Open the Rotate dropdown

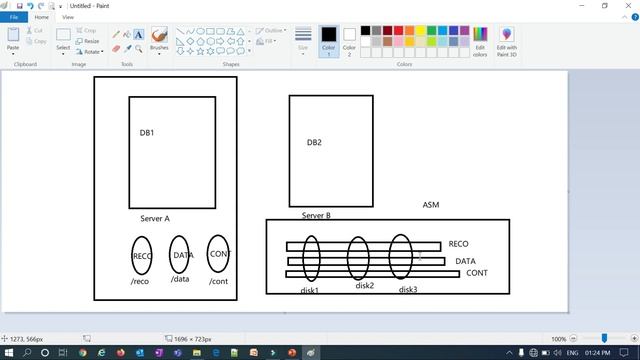(89, 52)
